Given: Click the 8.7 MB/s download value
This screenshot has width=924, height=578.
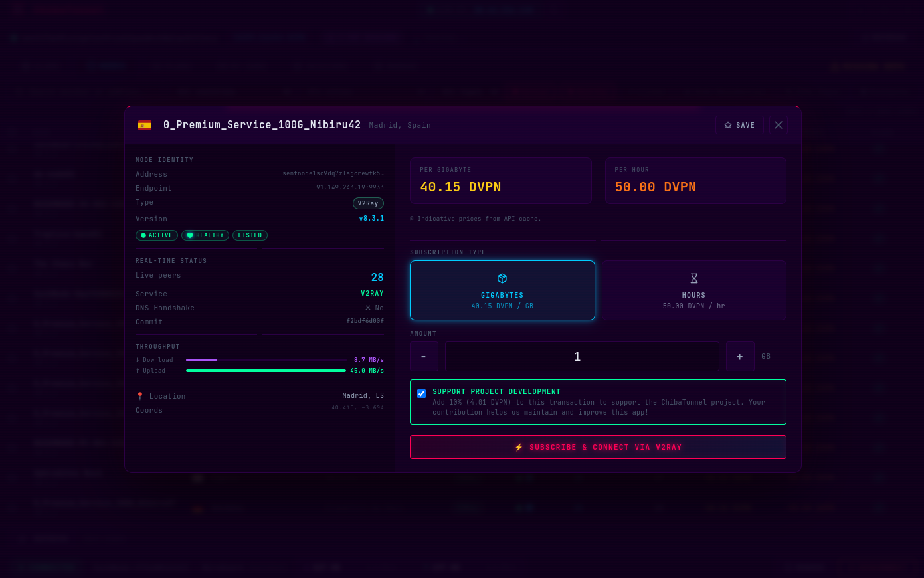Looking at the screenshot, I should point(369,360).
